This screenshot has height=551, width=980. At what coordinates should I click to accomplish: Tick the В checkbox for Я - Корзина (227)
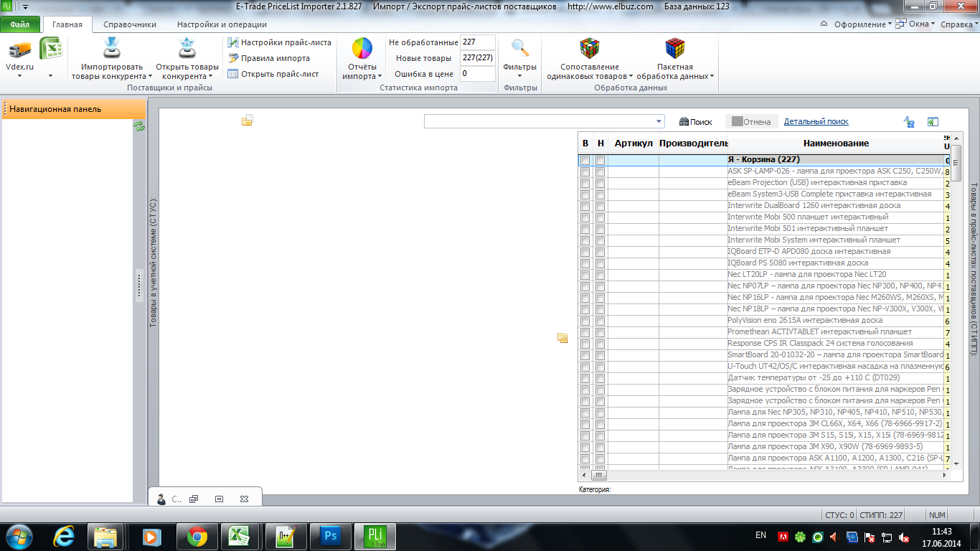click(585, 160)
